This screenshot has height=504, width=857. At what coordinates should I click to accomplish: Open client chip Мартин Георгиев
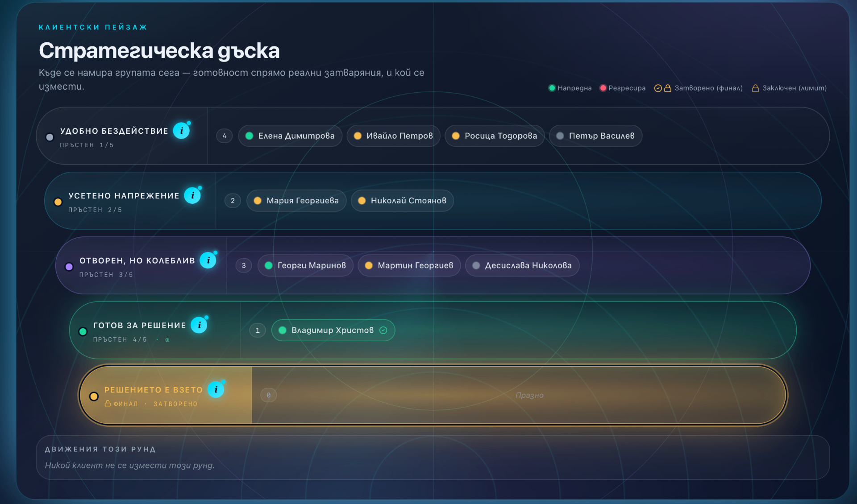click(409, 265)
